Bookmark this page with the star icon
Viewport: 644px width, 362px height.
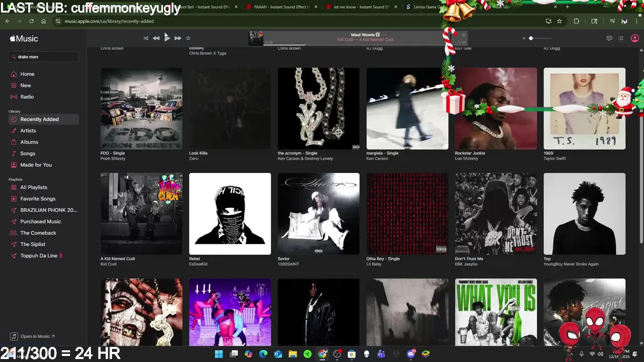click(559, 21)
